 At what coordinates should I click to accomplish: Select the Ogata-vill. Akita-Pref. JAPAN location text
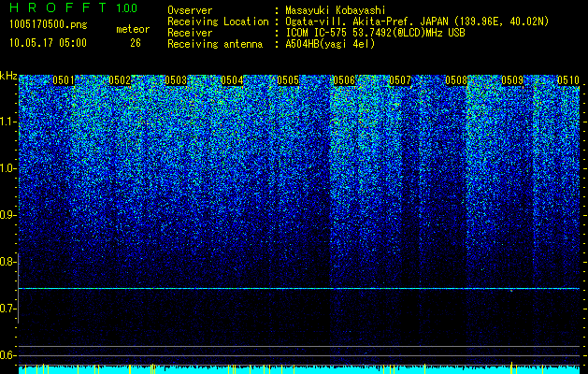[x=417, y=22]
